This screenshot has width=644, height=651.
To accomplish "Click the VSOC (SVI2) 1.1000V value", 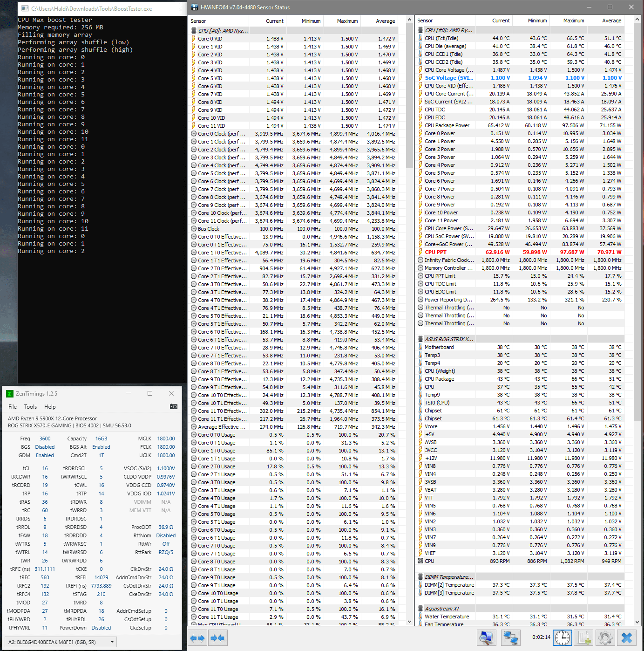I will pos(166,468).
